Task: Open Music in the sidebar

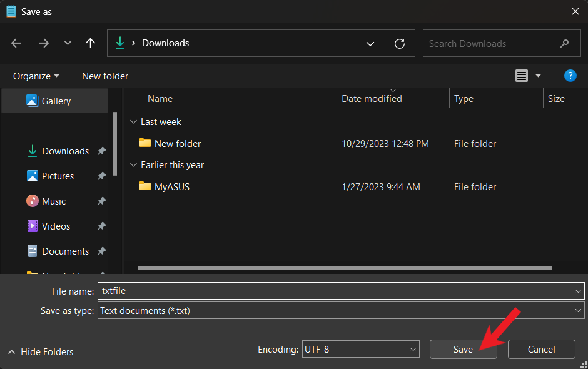Action: click(x=53, y=201)
